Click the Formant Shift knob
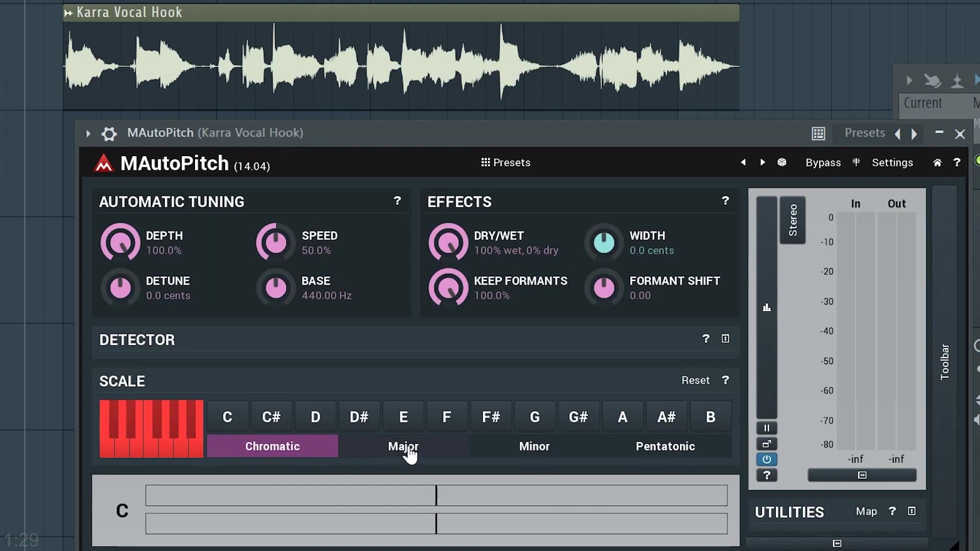This screenshot has height=551, width=980. pyautogui.click(x=604, y=288)
